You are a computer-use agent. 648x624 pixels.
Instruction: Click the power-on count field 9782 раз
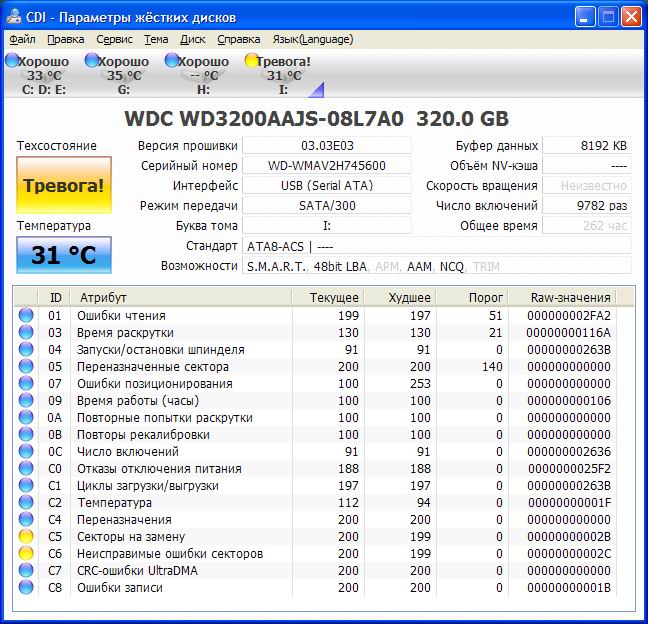587,205
